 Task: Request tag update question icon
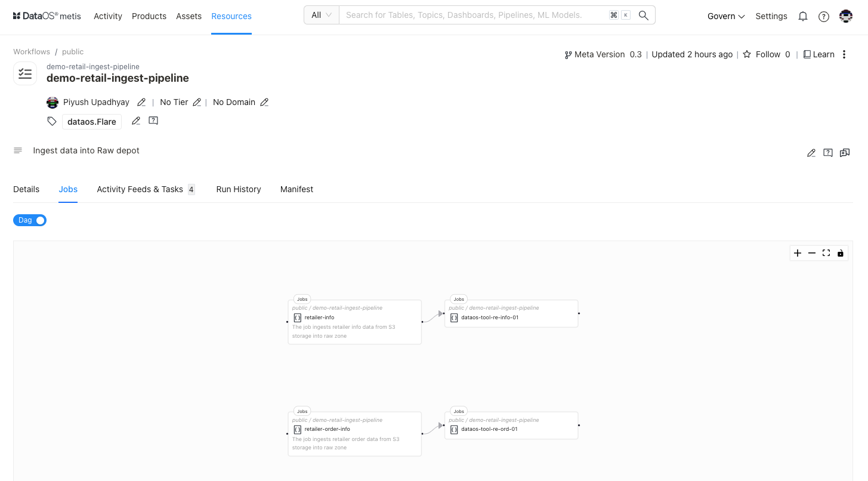click(153, 121)
